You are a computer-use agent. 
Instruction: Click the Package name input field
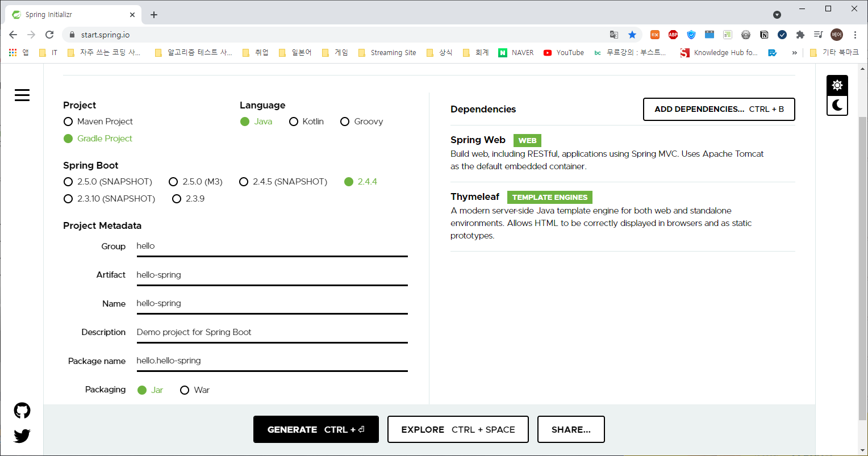tap(272, 361)
